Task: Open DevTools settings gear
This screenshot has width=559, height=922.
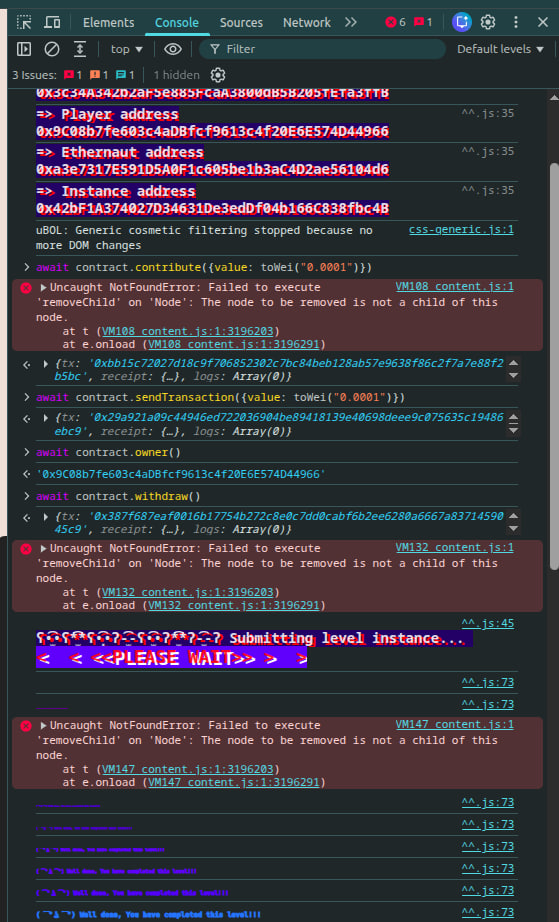Action: 488,22
